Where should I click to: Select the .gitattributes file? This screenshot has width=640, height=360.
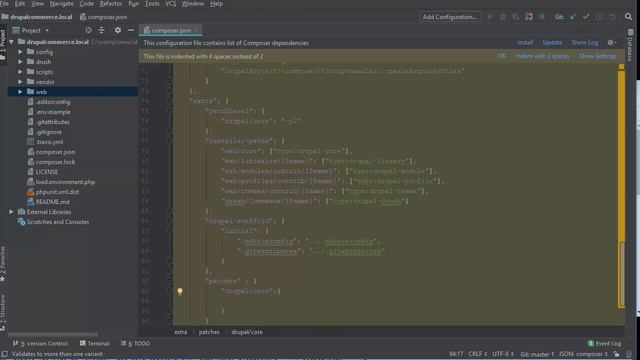click(x=53, y=122)
